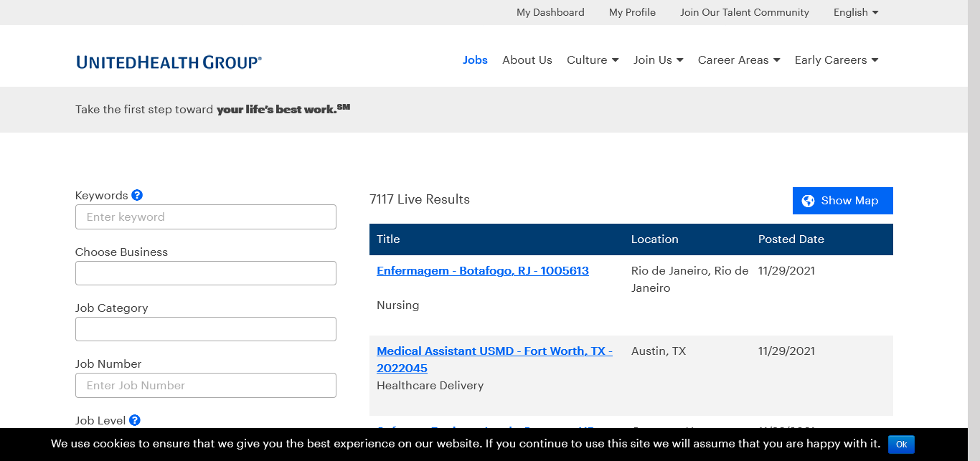Click the Enter Job Number field

(206, 385)
